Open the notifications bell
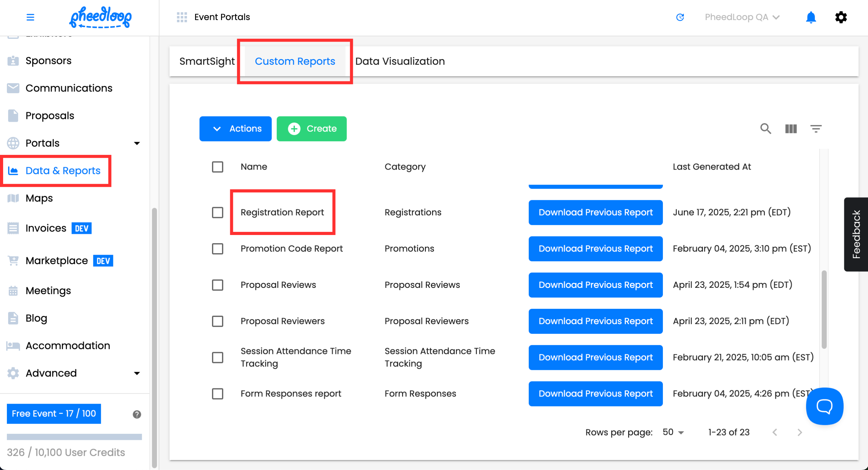 point(811,17)
